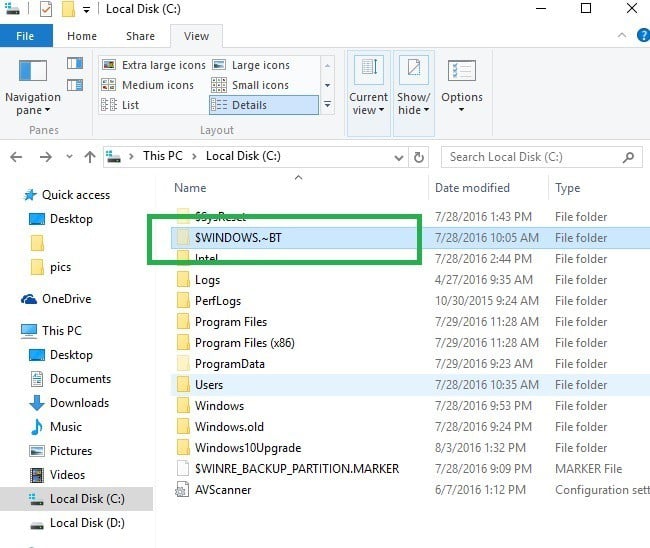Click Properties icon in title bar
This screenshot has height=548, width=650.
pos(46,9)
